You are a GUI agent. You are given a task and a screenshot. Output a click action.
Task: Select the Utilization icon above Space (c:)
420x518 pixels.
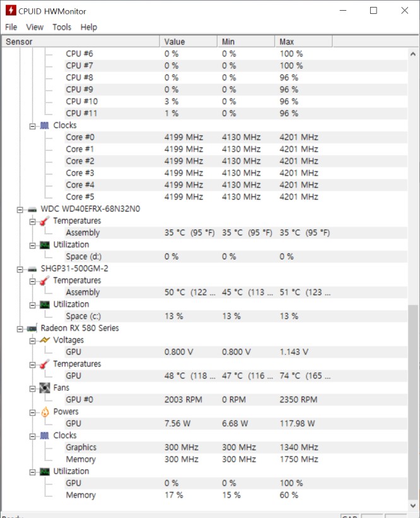(x=44, y=304)
